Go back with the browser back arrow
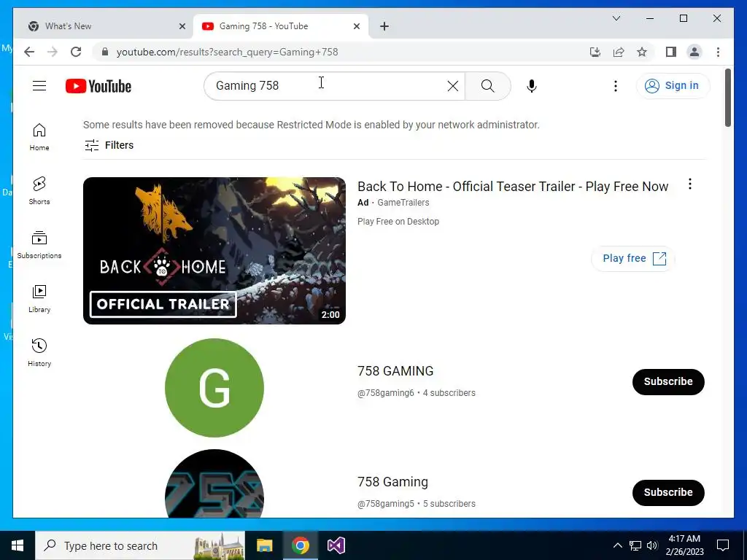747x560 pixels. 29,52
